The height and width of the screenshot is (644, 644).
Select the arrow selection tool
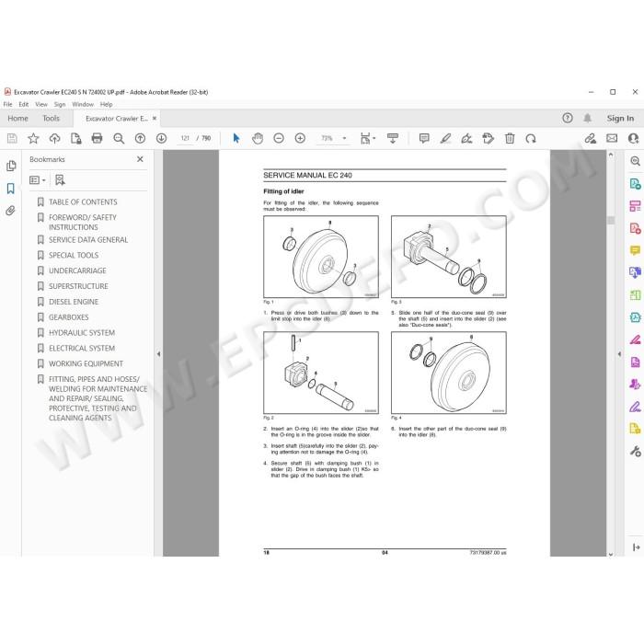pos(236,138)
